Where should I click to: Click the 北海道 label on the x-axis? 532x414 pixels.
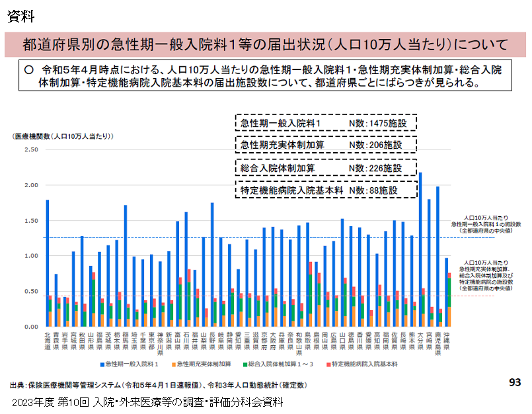pyautogui.click(x=48, y=338)
